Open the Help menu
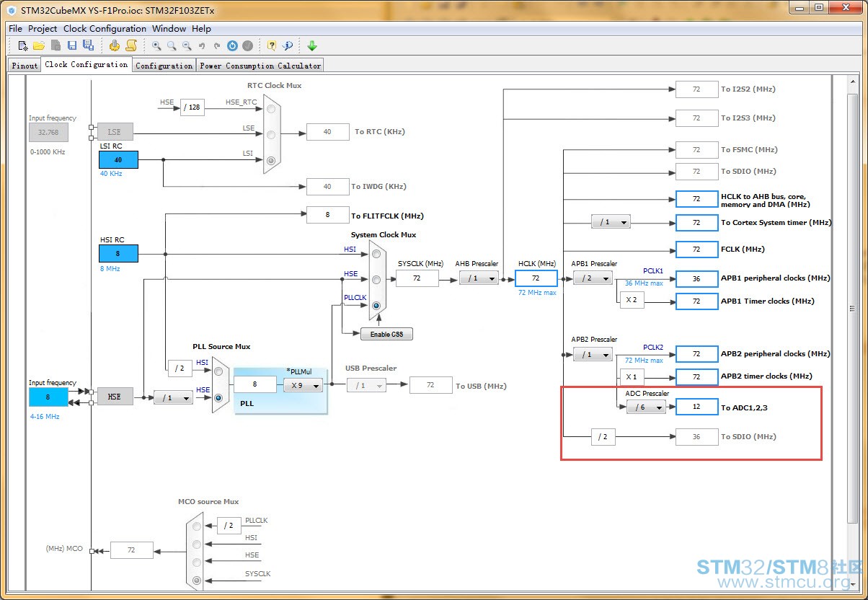Viewport: 868px width, 600px height. click(x=201, y=29)
